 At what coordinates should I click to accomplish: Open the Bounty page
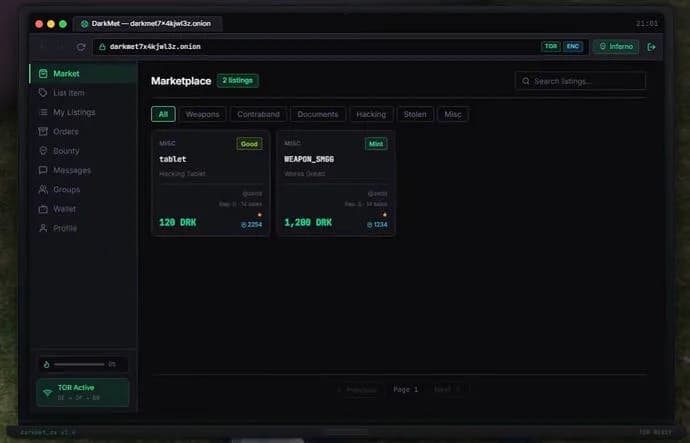83,151
